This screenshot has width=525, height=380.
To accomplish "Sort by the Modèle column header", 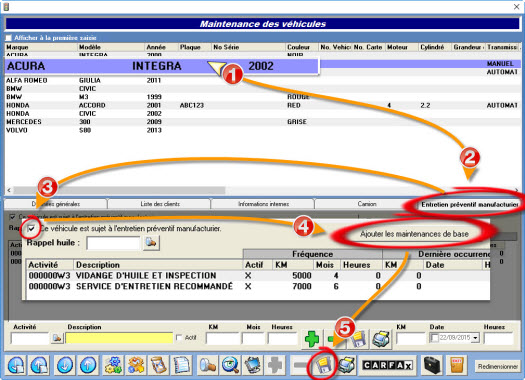I will [x=111, y=47].
